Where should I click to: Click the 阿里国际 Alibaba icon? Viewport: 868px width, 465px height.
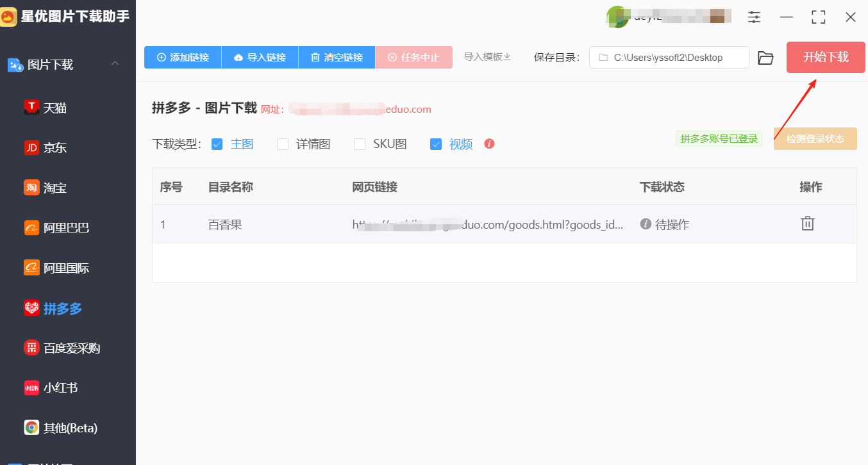click(31, 268)
